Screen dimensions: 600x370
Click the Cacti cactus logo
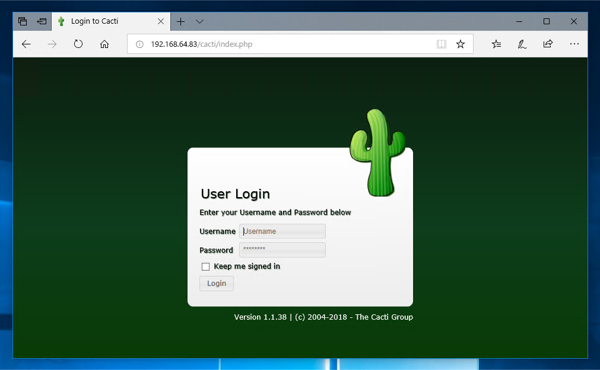378,153
